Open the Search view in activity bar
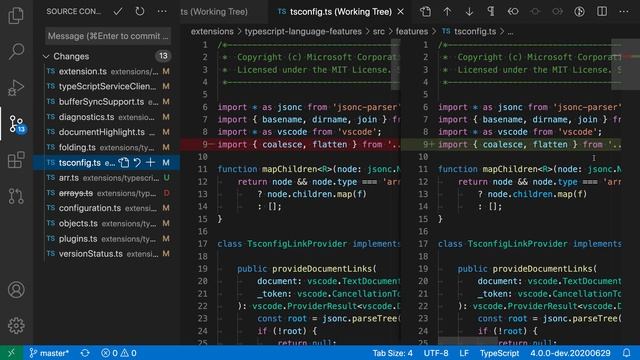Image resolution: width=640 pixels, height=360 pixels. pyautogui.click(x=16, y=51)
